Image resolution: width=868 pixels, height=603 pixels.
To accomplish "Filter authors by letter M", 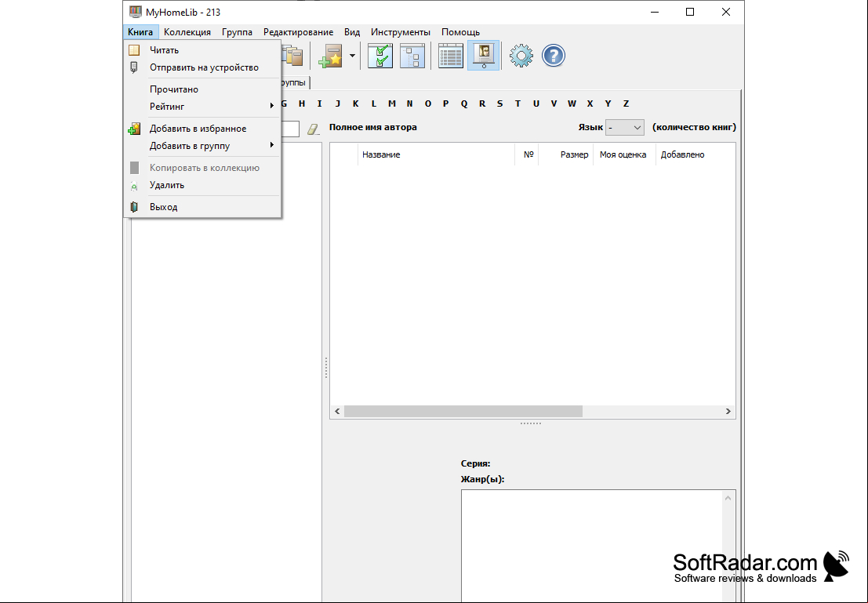I will pos(392,104).
